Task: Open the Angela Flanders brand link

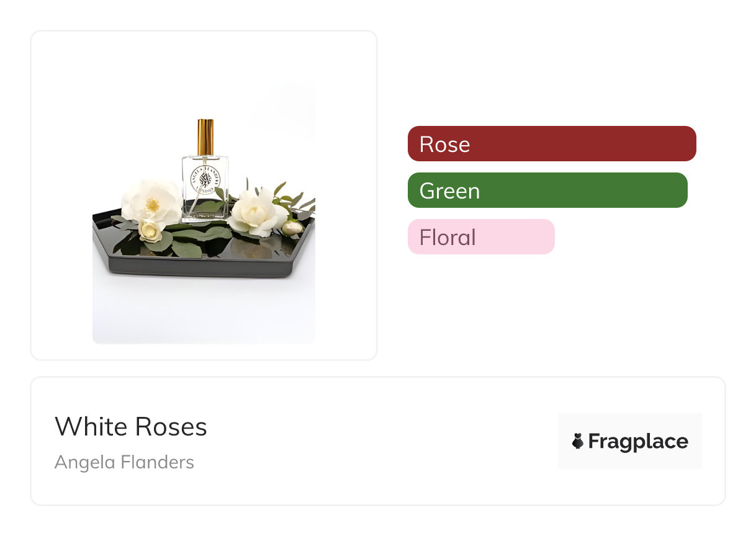Action: coord(124,462)
